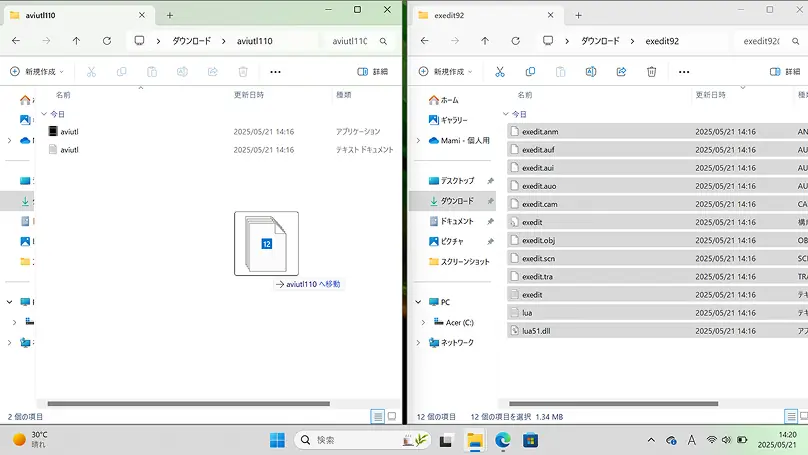
Task: Click the exedit92 search field
Action: (762, 41)
